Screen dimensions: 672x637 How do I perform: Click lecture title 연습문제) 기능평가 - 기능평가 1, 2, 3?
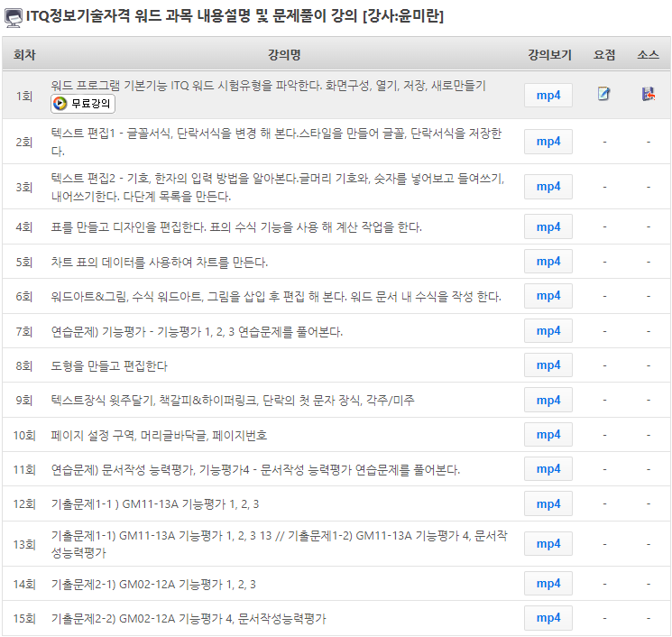197,332
